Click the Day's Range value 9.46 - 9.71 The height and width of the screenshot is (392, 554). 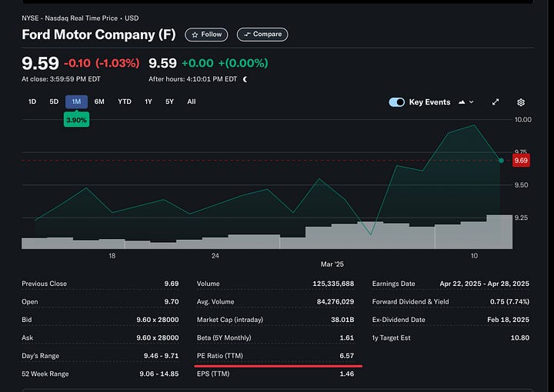[161, 356]
